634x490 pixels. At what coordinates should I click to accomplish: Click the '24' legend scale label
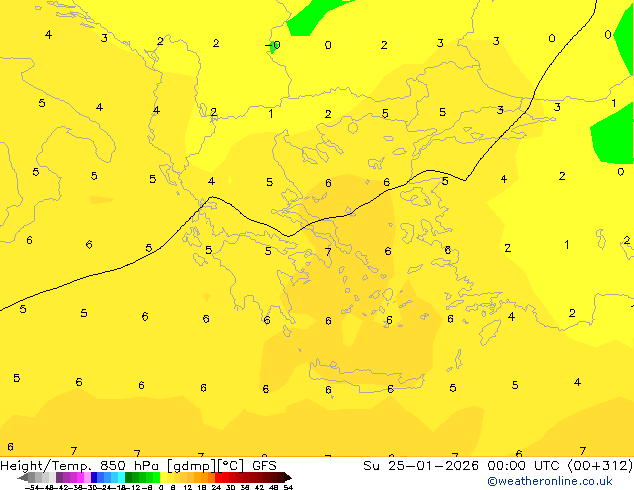pyautogui.click(x=216, y=487)
